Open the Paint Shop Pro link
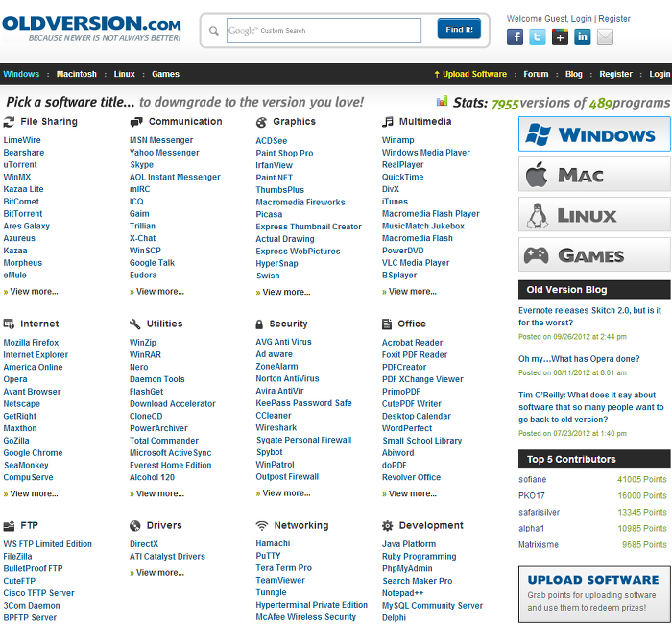672x624 pixels. point(284,153)
